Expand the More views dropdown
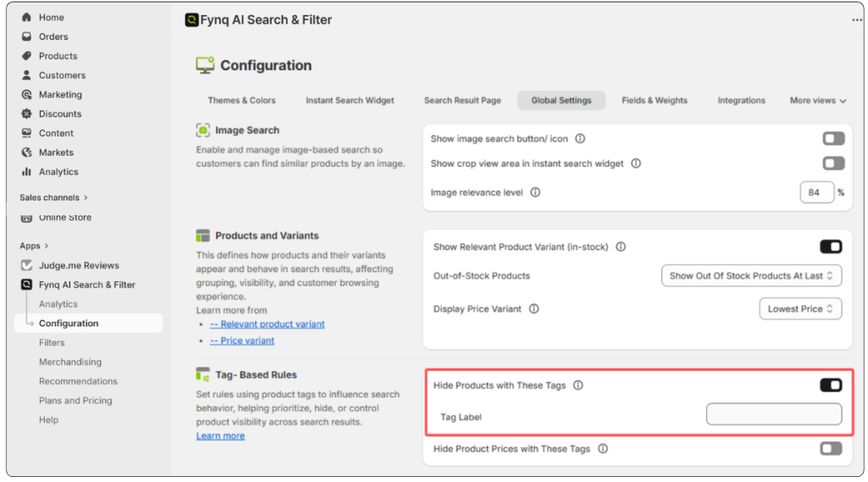This screenshot has width=868, height=482. (818, 101)
